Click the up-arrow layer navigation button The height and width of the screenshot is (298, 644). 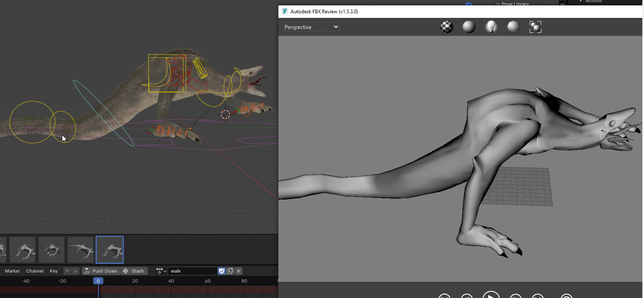coord(75,271)
